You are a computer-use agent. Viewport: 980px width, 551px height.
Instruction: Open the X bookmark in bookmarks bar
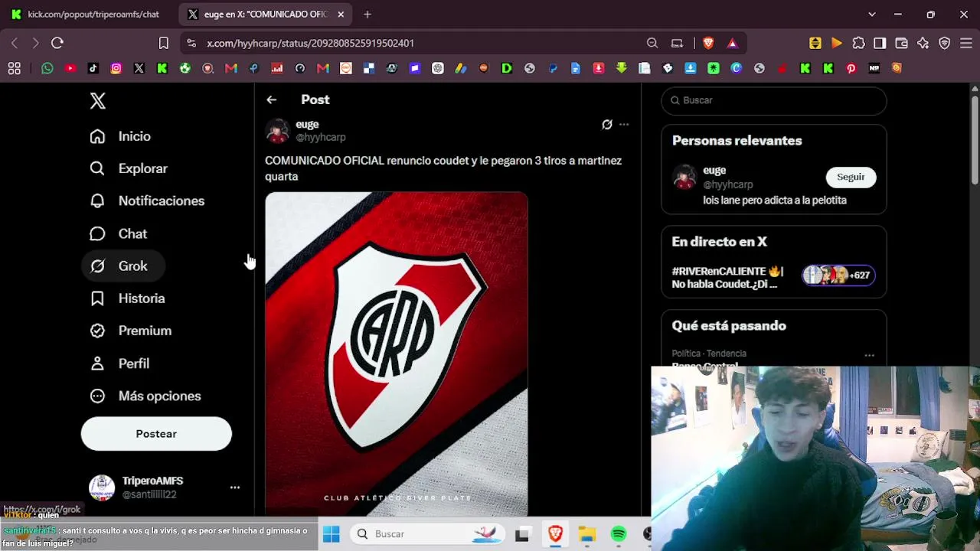point(139,68)
